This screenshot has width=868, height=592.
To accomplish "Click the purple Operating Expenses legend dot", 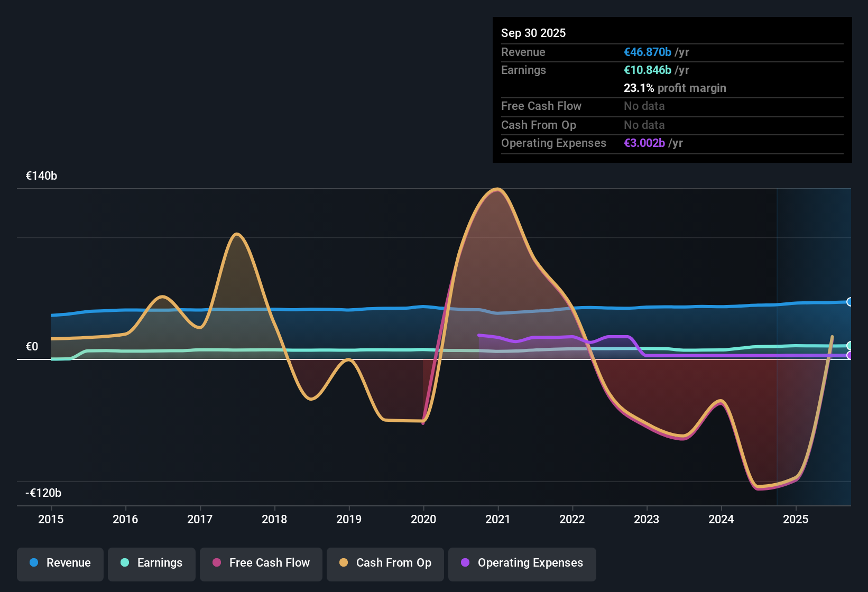I will 465,563.
